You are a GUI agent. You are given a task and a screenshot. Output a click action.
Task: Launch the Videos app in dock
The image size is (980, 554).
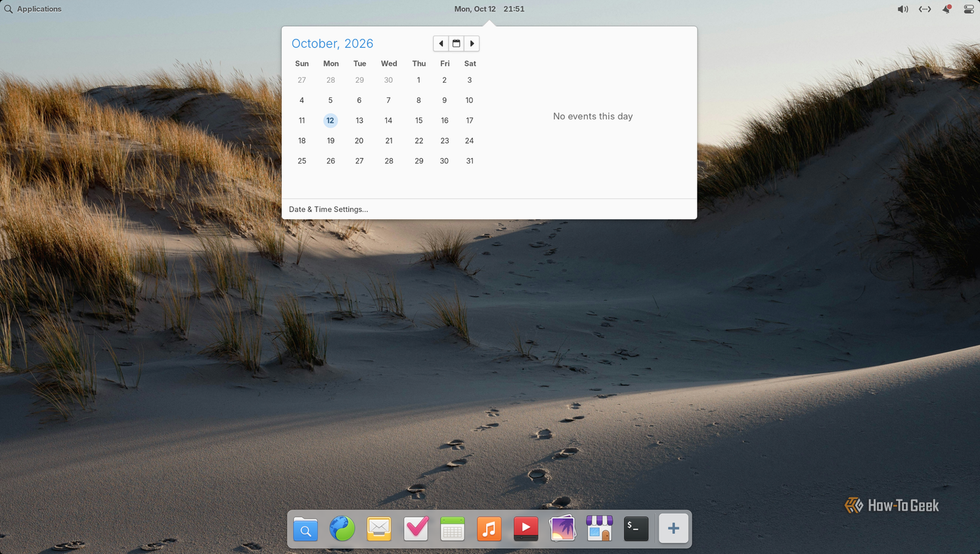[526, 528]
